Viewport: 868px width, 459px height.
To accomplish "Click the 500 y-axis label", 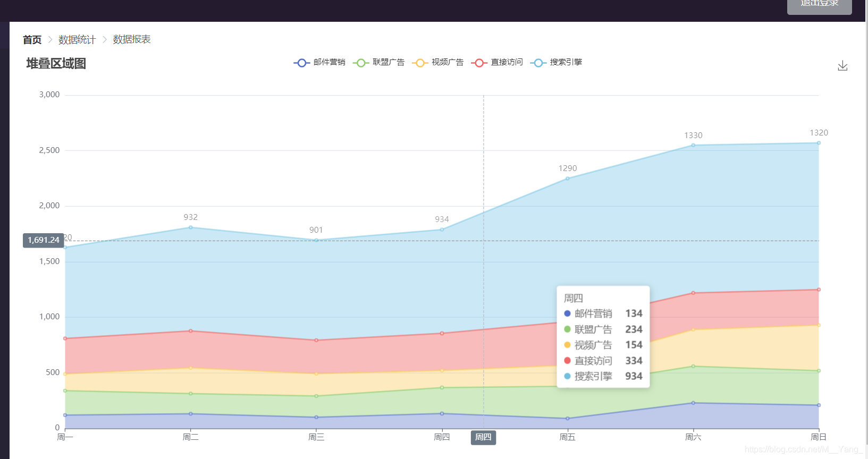I will pos(53,372).
